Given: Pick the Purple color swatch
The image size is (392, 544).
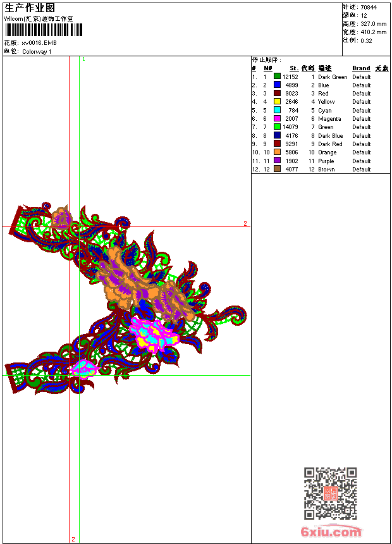Looking at the screenshot, I should coord(277,160).
